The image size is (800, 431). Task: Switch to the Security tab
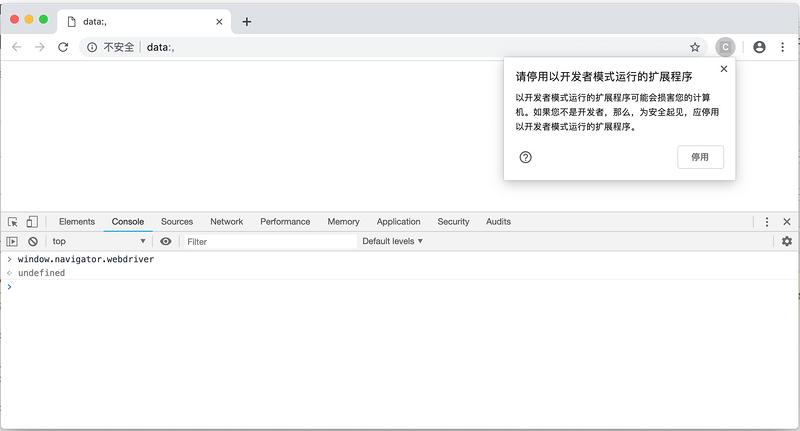coord(453,222)
